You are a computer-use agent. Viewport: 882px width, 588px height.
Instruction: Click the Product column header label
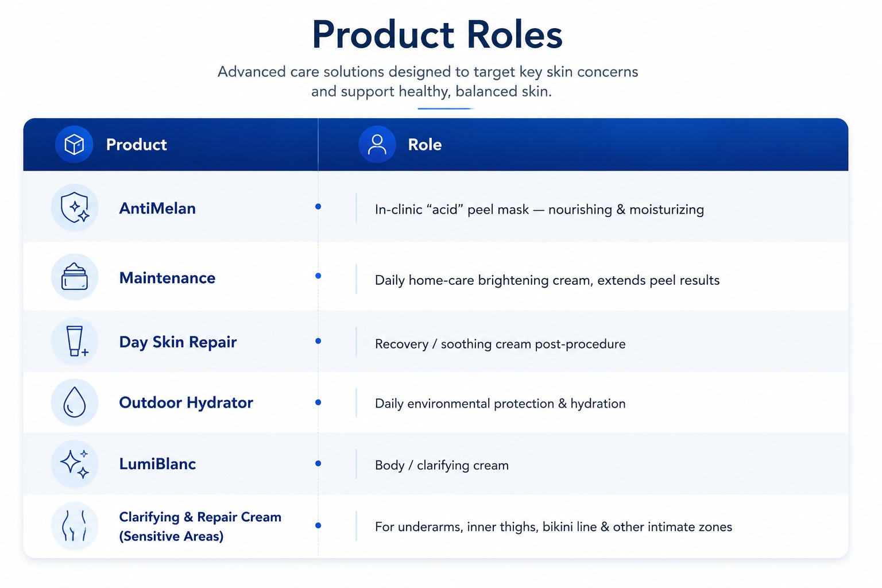click(x=137, y=145)
